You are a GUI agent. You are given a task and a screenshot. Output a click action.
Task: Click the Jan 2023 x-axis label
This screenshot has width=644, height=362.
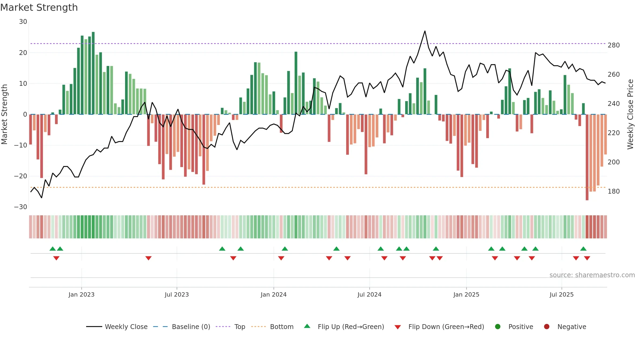pos(81,294)
